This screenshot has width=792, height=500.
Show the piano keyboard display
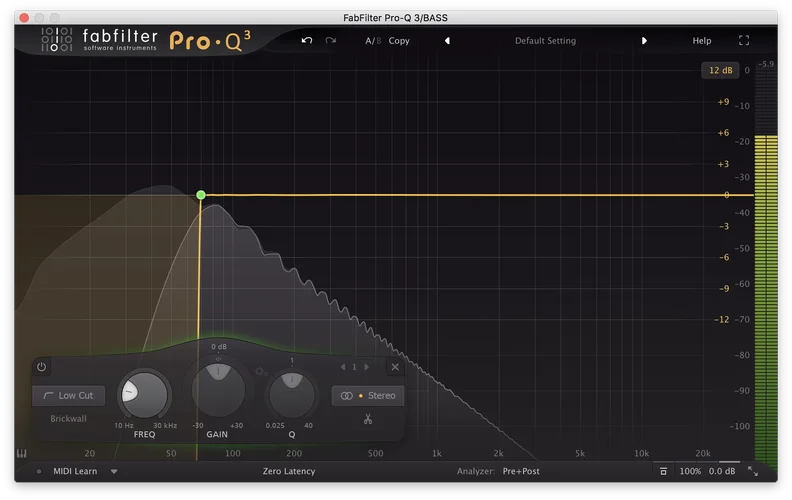[x=22, y=454]
